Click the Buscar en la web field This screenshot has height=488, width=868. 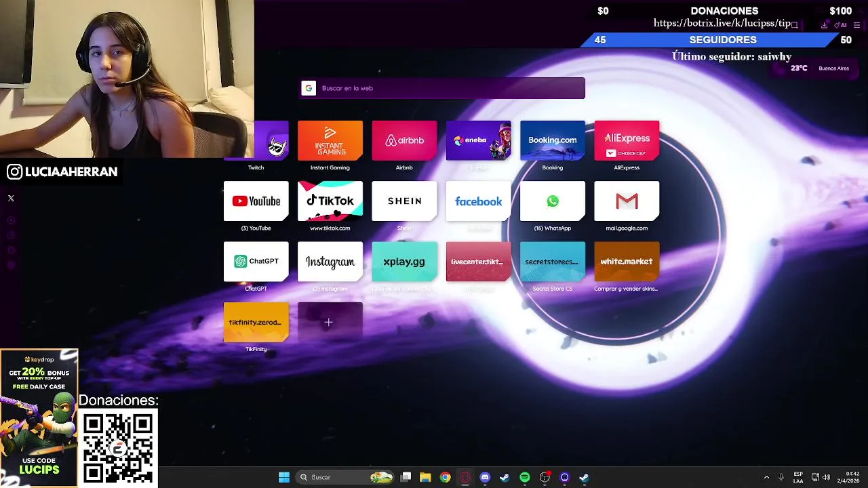click(442, 88)
